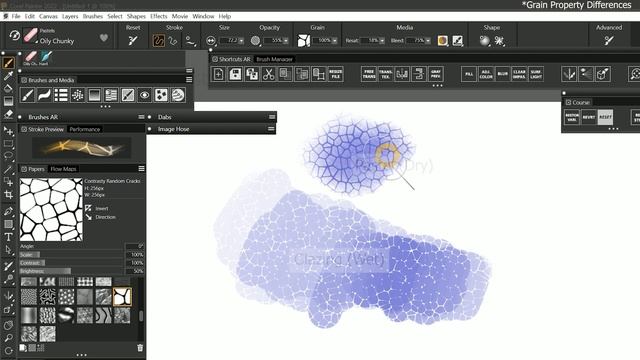This screenshot has height=360, width=640.
Task: Open the Resat value dropdown
Action: click(x=382, y=40)
